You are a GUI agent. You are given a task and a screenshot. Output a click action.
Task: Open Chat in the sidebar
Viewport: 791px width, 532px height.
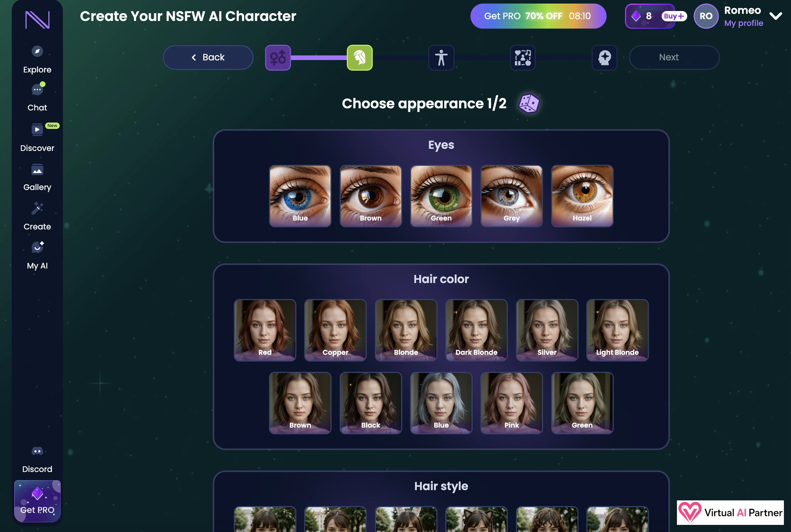click(37, 97)
